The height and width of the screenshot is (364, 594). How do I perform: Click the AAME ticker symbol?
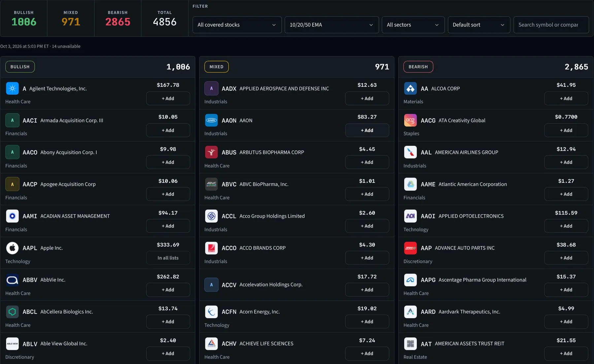click(x=428, y=184)
